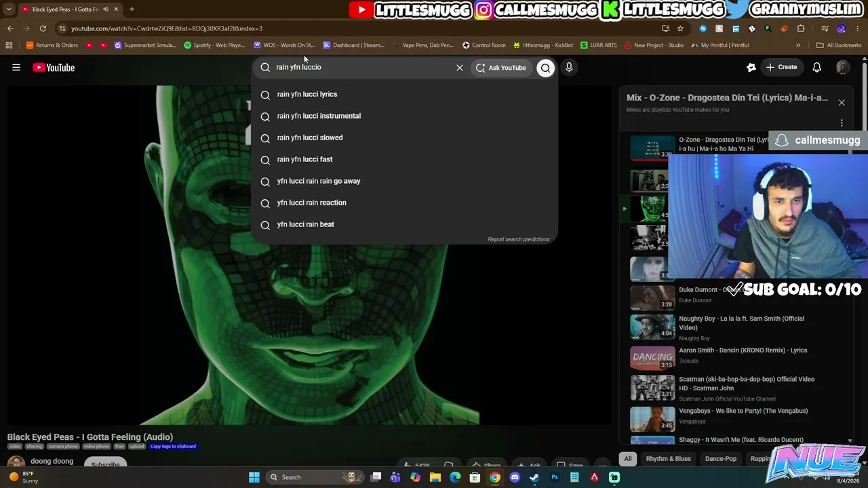Open the YouTube account avatar menu
The width and height of the screenshot is (868, 488).
(x=842, y=67)
